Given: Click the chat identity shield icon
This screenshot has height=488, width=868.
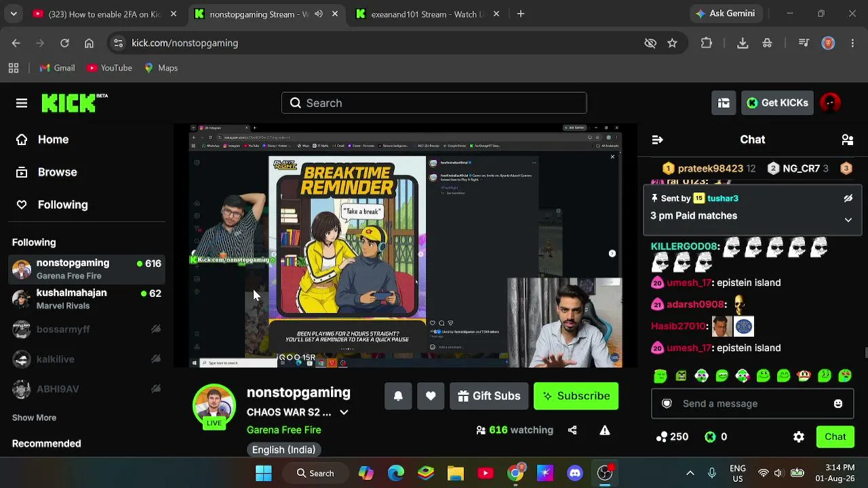Looking at the screenshot, I should pyautogui.click(x=667, y=403).
